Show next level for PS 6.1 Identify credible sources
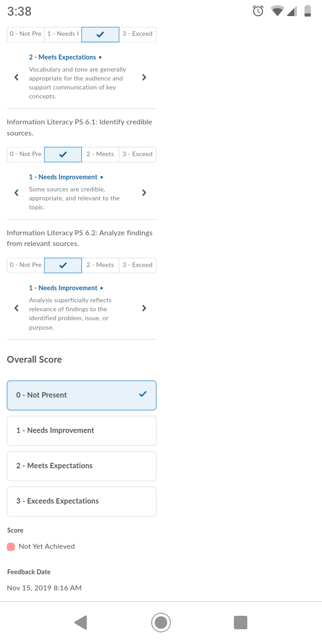This screenshot has height=644, width=322. tap(144, 192)
